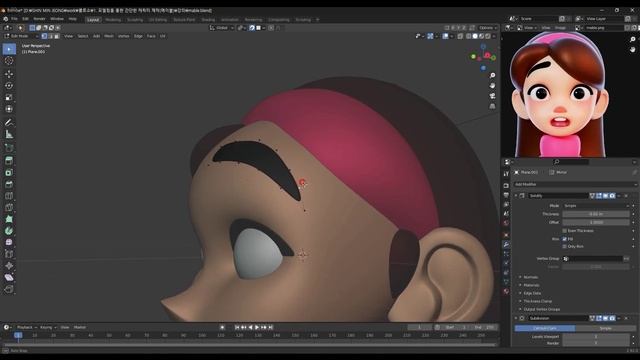This screenshot has height=360, width=640.
Task: Select the Extrude Region tool
Action: tap(9, 161)
